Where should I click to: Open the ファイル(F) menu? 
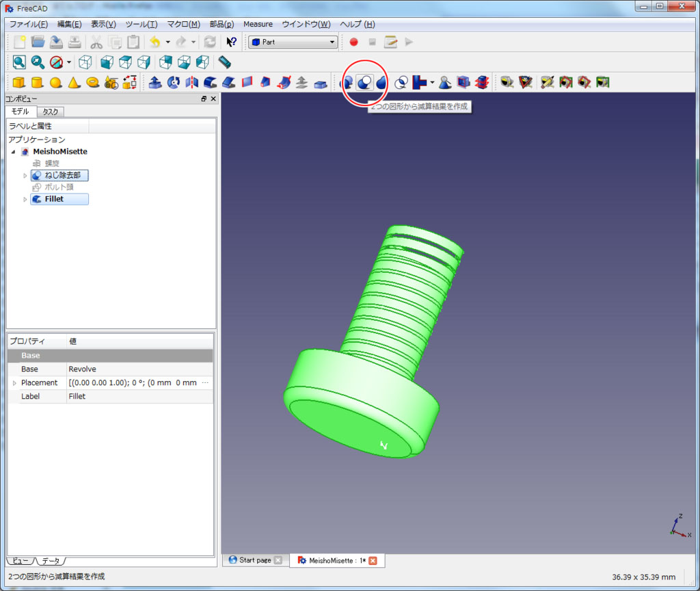pyautogui.click(x=29, y=24)
